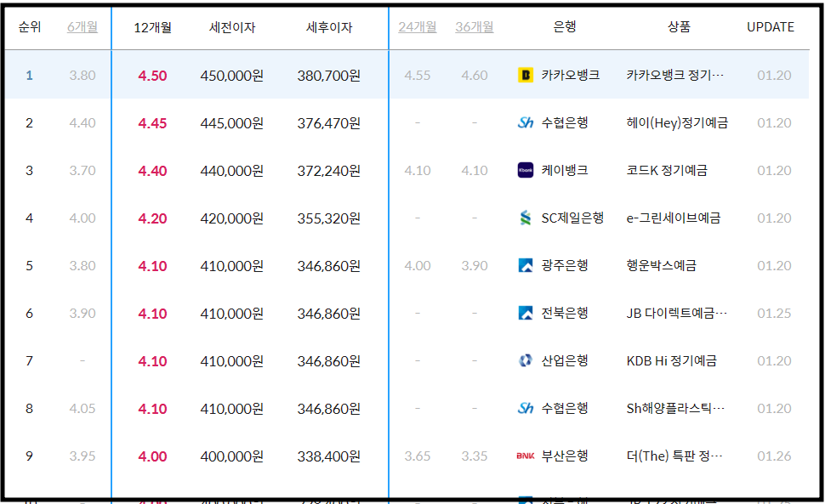825x504 pixels.
Task: Click the 4.50 twelve-month rate
Action: tap(152, 76)
